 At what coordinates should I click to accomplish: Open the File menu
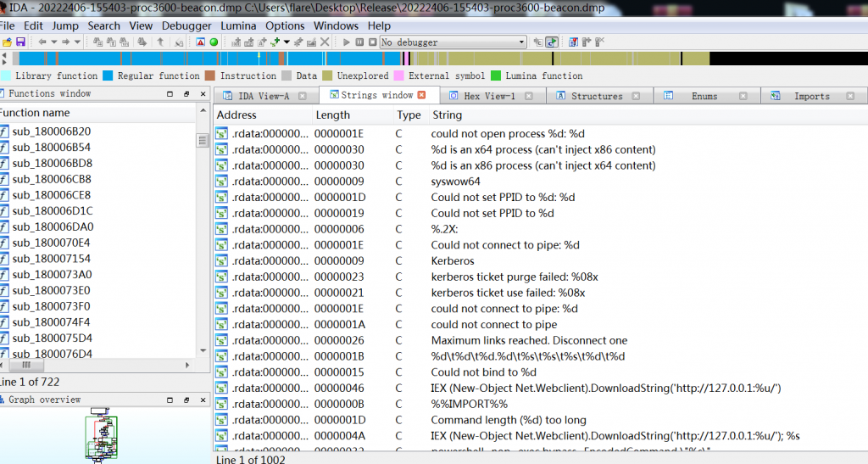[x=7, y=25]
